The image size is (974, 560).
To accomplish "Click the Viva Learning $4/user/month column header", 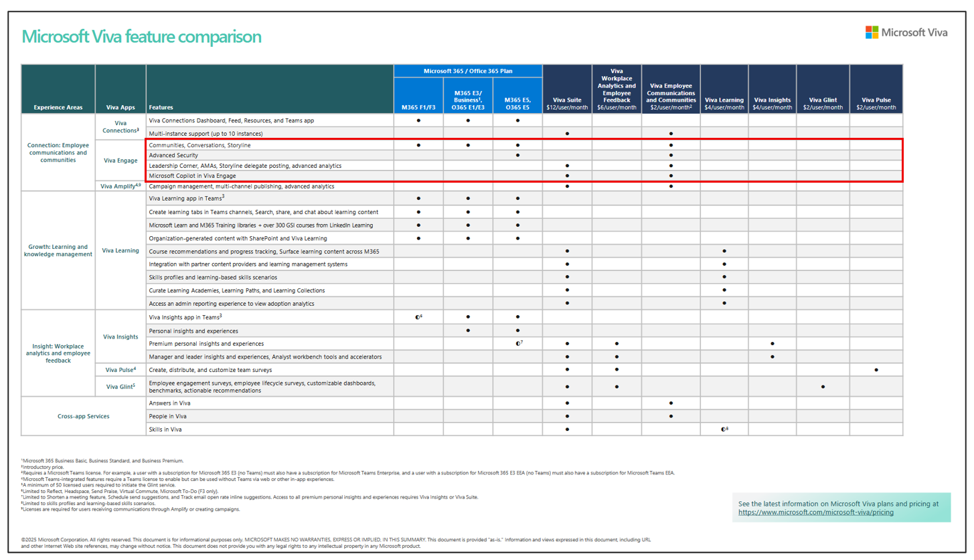I will tap(724, 103).
